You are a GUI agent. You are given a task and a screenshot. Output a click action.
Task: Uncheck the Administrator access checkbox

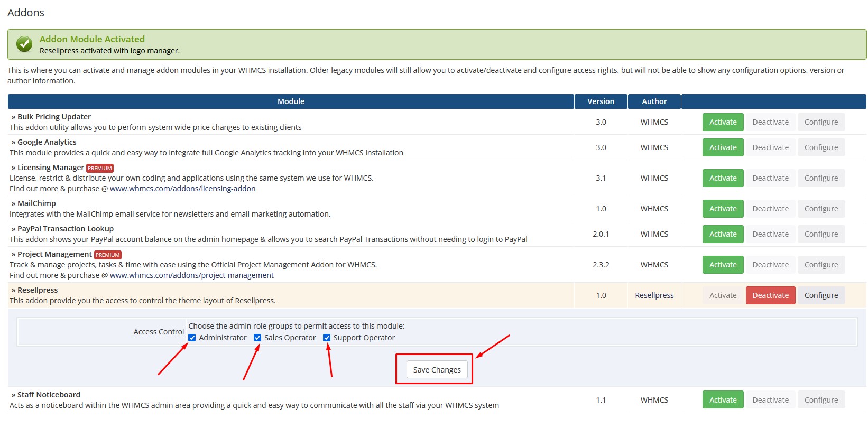coord(192,338)
